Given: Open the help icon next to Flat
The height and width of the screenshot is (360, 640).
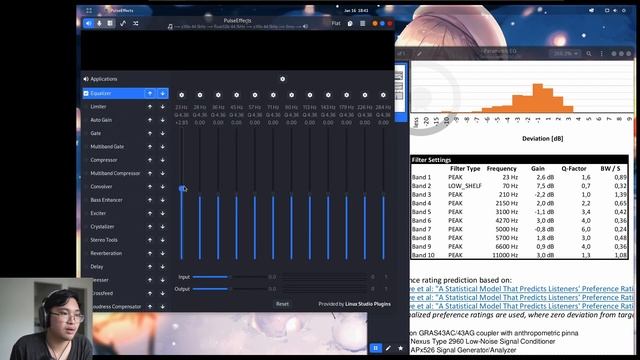Looking at the screenshot, I should tap(350, 24).
